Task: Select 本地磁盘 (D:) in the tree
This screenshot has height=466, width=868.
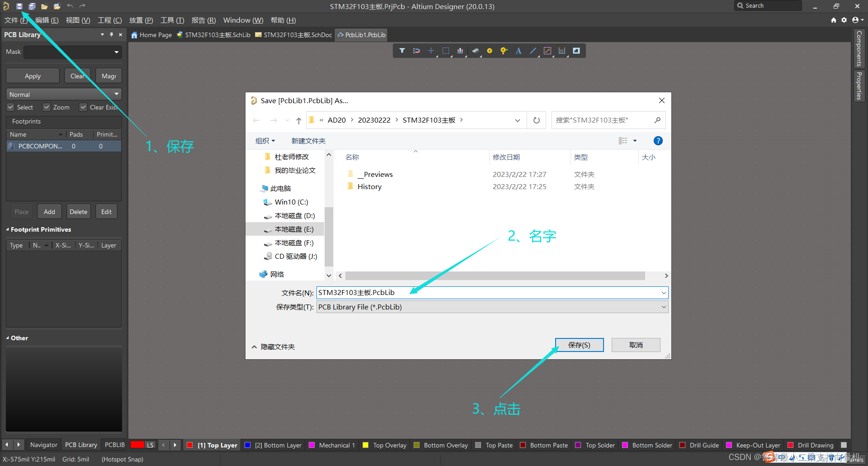Action: 294,216
